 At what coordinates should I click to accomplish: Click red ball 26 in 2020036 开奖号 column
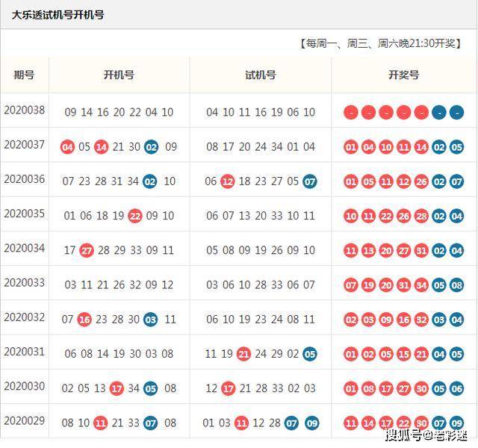pyautogui.click(x=421, y=181)
